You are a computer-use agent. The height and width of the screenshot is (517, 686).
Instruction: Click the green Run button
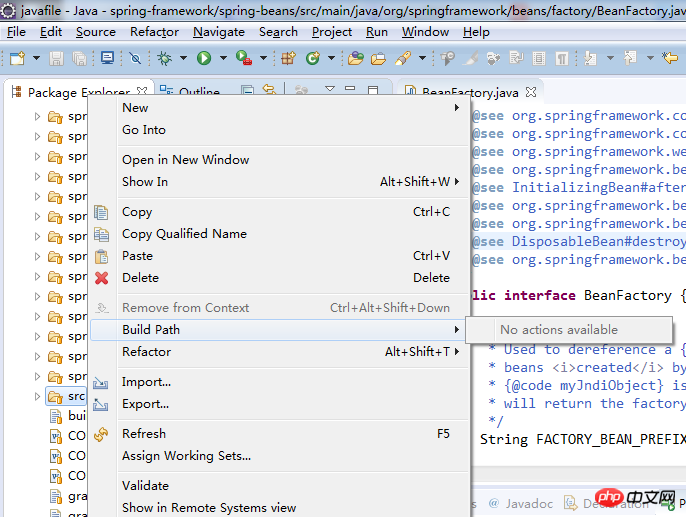[x=204, y=58]
